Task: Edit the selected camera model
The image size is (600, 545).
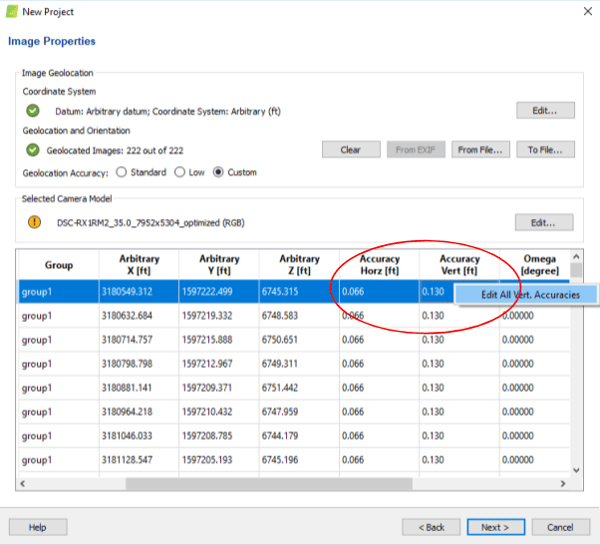Action: pos(545,222)
